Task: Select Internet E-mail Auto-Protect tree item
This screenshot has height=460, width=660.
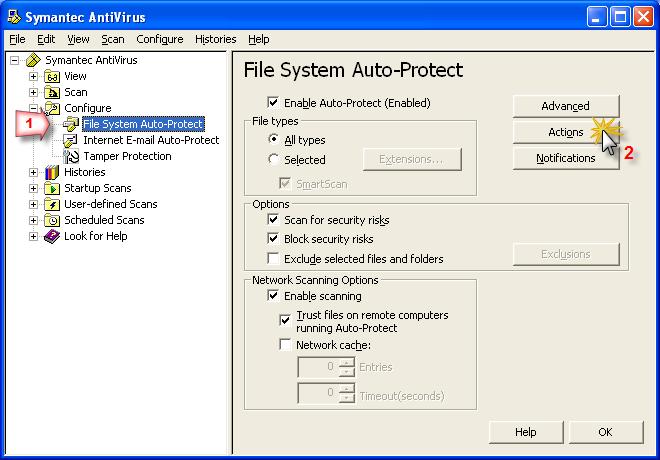Action: [x=151, y=140]
